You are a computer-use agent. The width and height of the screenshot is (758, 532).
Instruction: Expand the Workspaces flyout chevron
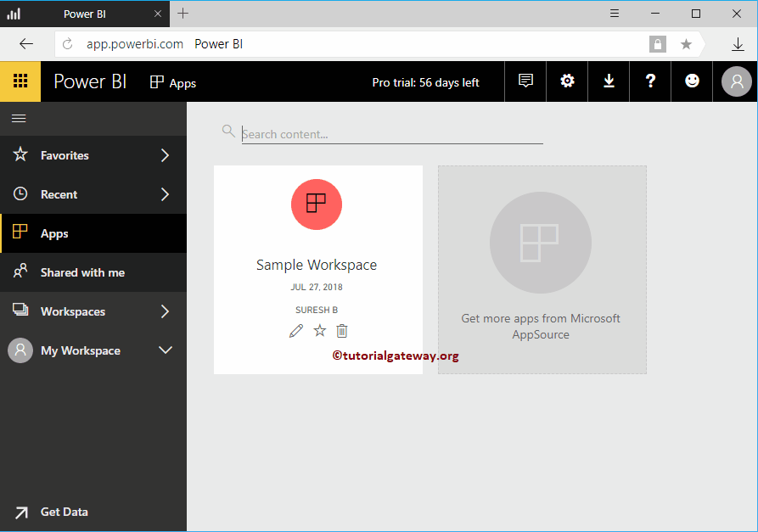165,311
